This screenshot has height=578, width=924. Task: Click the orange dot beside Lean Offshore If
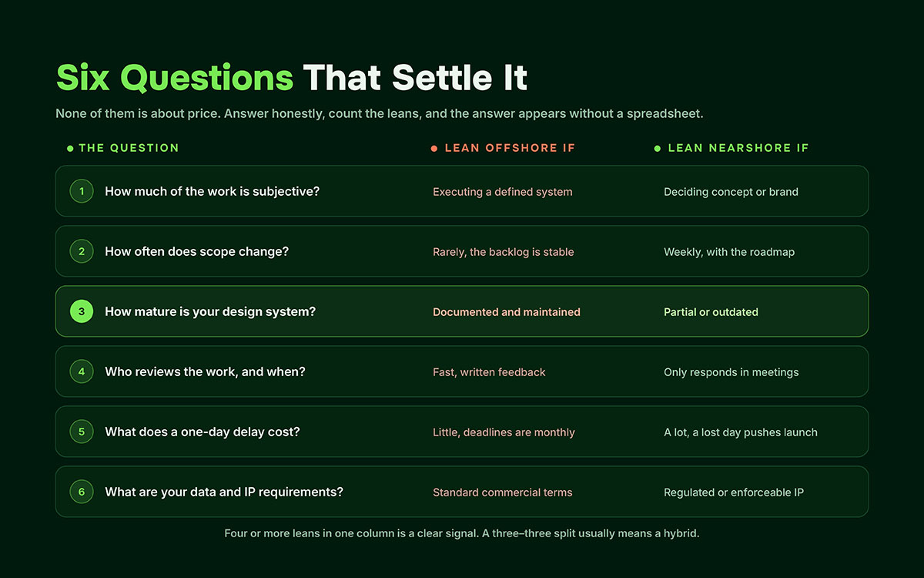(x=434, y=148)
